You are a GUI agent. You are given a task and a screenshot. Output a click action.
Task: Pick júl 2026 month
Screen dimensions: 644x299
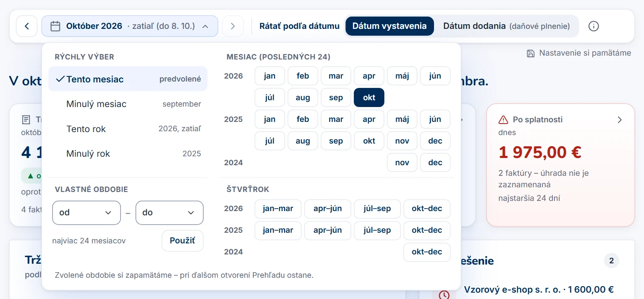point(270,98)
